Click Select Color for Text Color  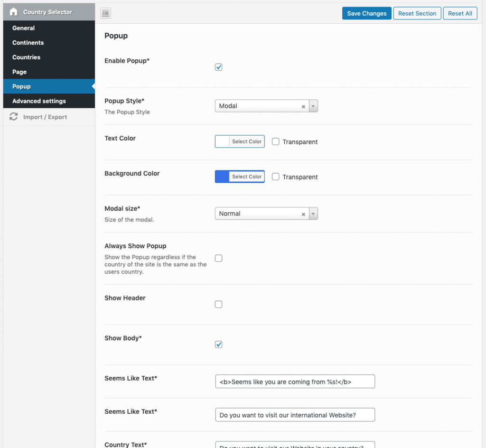[x=246, y=141]
